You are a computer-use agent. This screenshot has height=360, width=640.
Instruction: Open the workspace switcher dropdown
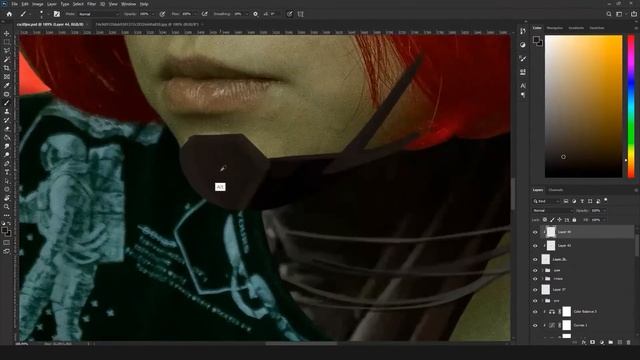[x=620, y=14]
